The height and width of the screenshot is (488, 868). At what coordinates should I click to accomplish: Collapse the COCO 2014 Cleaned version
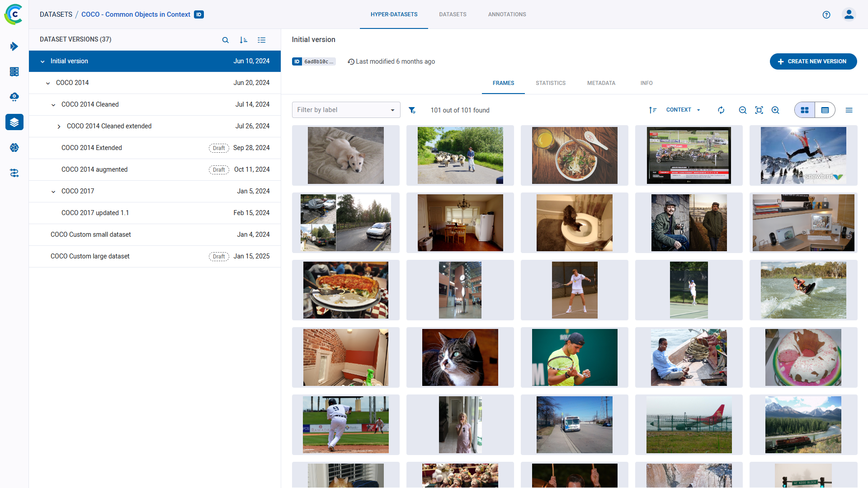(53, 104)
